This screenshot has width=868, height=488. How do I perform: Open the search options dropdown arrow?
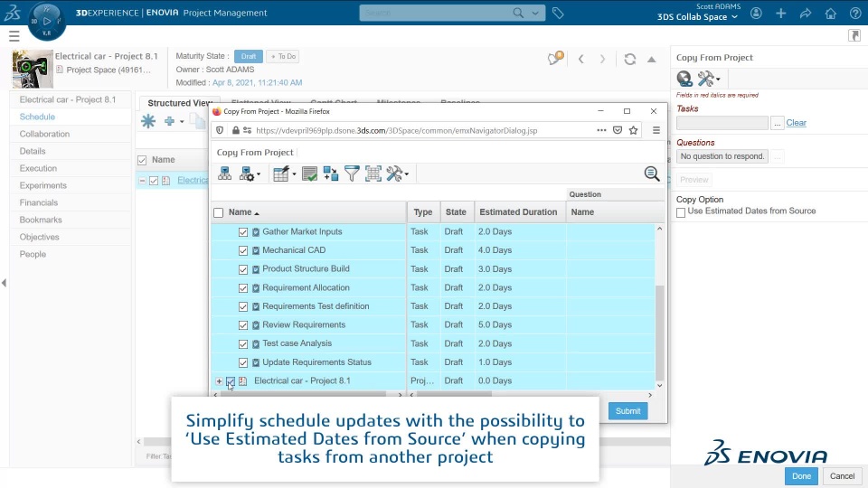coord(535,13)
